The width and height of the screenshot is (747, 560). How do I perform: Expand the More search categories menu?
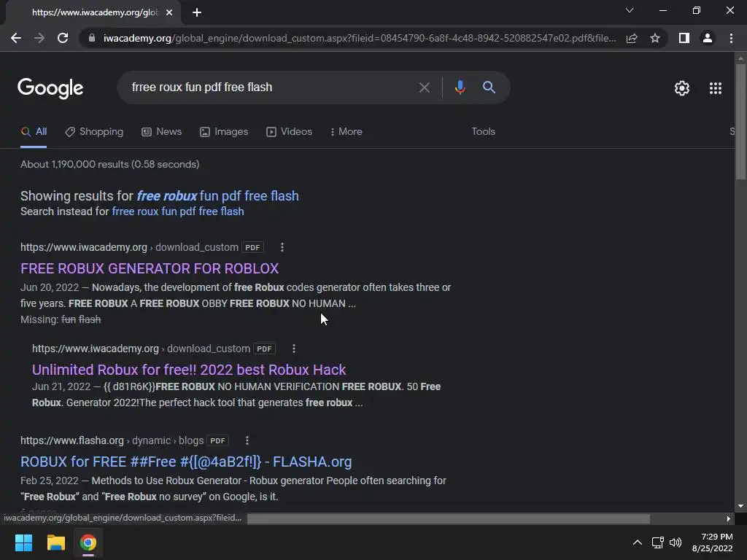[347, 132]
